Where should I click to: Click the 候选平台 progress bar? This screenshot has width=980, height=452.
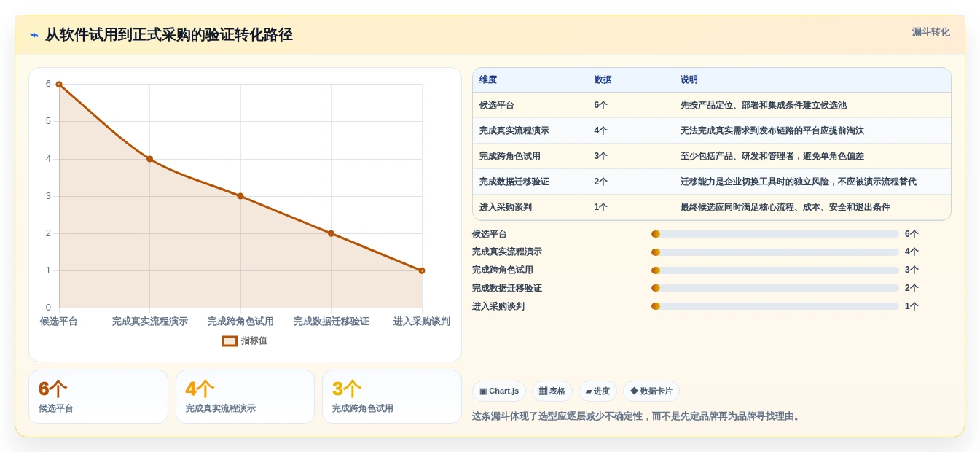coord(775,234)
